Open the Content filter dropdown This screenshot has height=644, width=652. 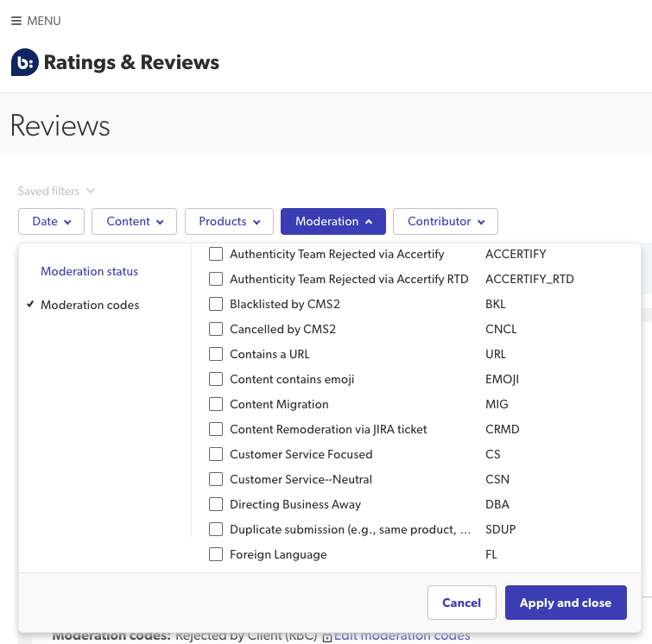pos(134,222)
